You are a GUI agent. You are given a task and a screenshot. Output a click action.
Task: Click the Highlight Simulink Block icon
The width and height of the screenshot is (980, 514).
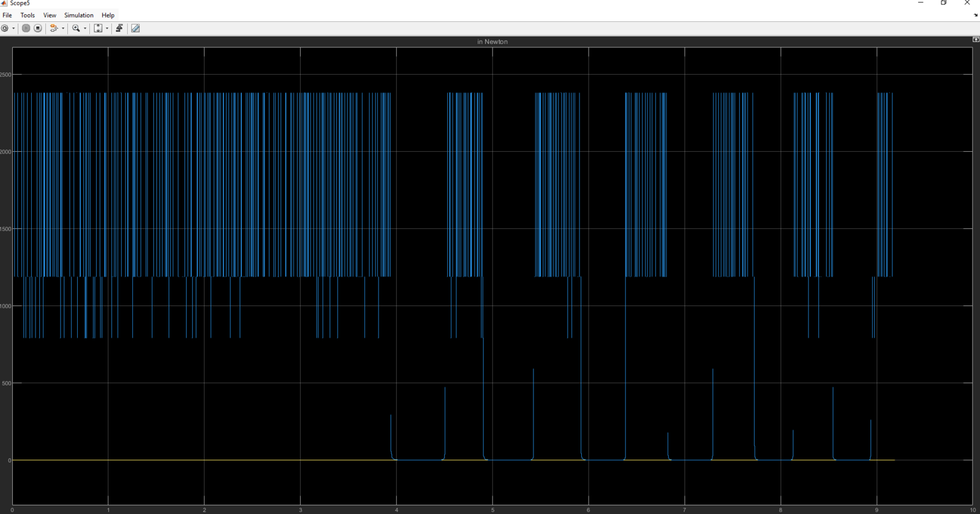tap(54, 28)
